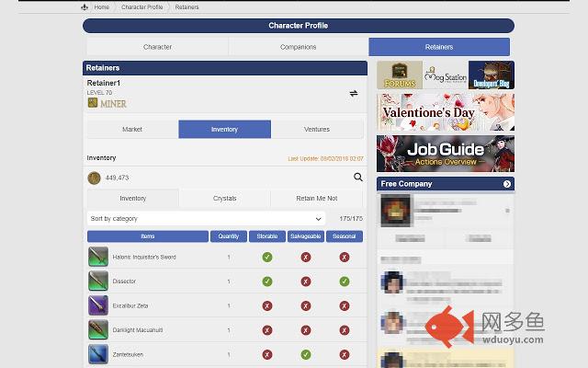Select the Retainers tab
Viewport: 588px width, 368px height.
pyautogui.click(x=439, y=47)
